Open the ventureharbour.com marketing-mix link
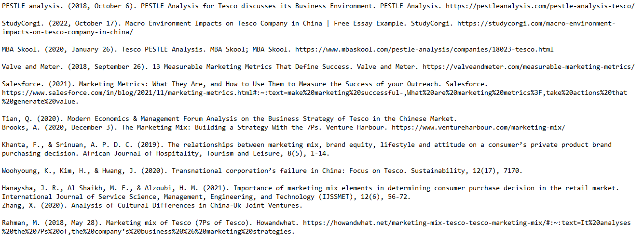This screenshot has width=644, height=236. pyautogui.click(x=478, y=128)
